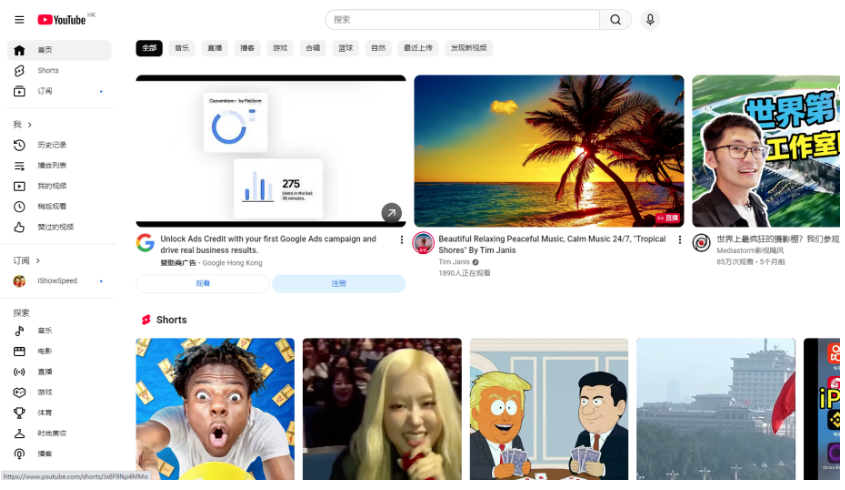Open IShowSpeed channel in sidebar
The width and height of the screenshot is (845, 490).
[59, 281]
